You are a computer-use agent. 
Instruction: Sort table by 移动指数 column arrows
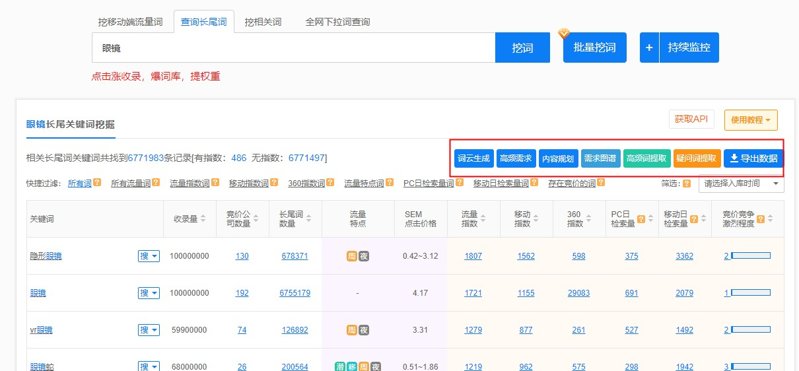pos(536,219)
